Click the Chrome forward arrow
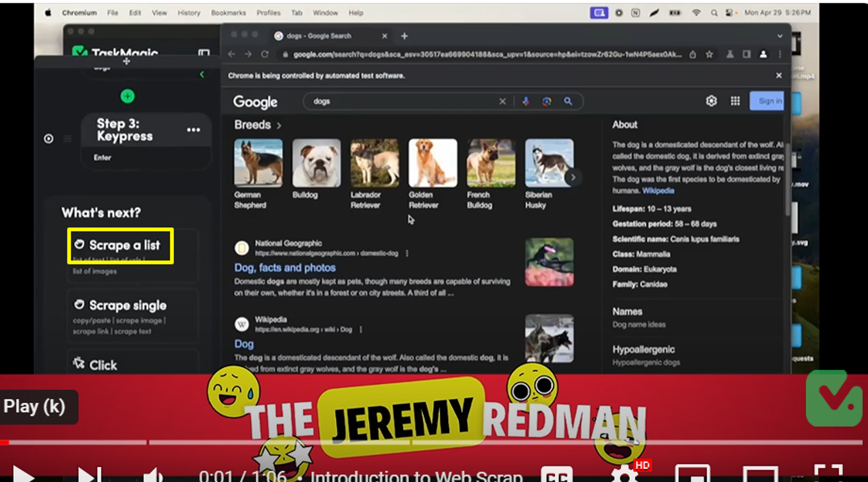The height and width of the screenshot is (482, 868). 248,54
